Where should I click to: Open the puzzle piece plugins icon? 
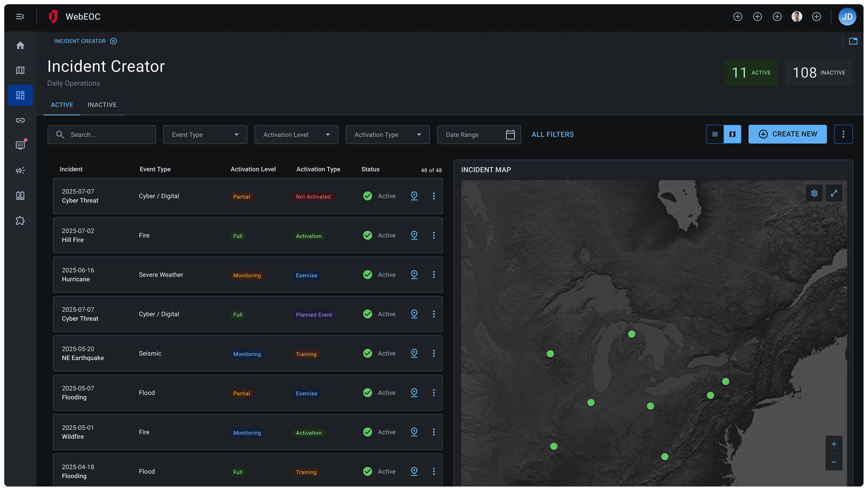[x=20, y=221]
